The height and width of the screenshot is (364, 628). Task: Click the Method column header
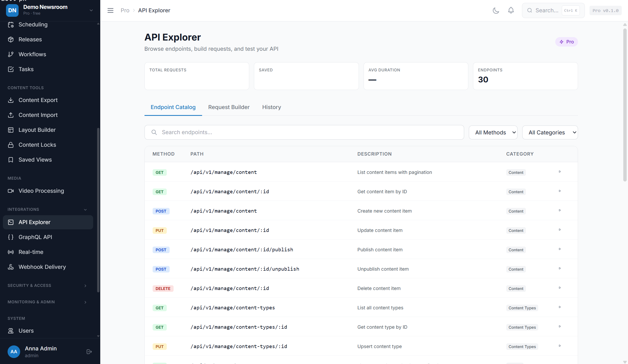[x=163, y=154]
